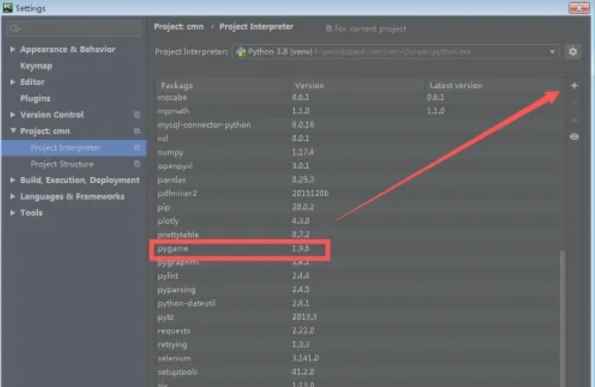595x387 pixels.
Task: Open the Plugins settings page
Action: tap(35, 99)
